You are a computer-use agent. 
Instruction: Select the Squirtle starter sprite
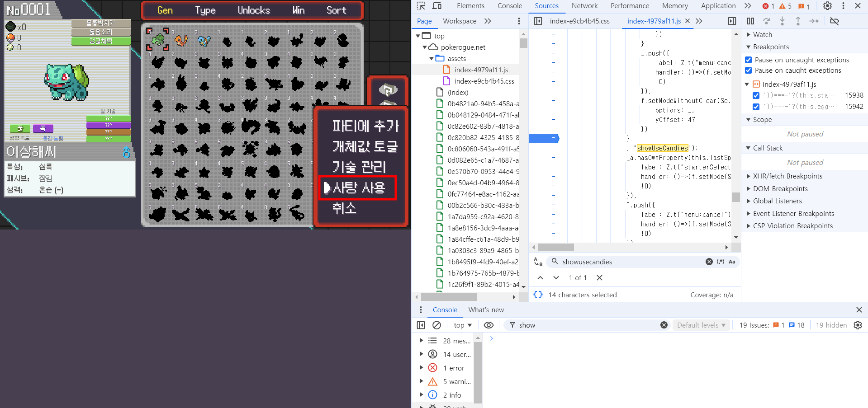pyautogui.click(x=204, y=41)
